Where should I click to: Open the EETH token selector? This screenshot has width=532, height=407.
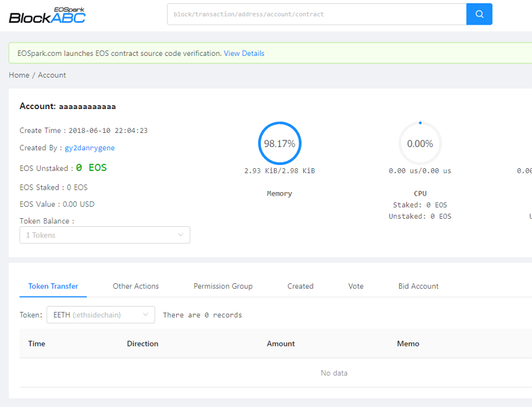(100, 315)
